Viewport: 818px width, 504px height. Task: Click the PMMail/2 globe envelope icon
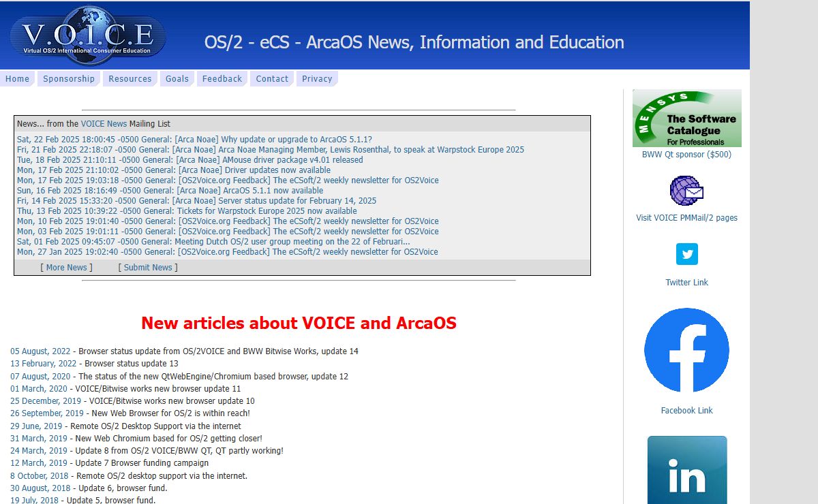[x=686, y=191]
